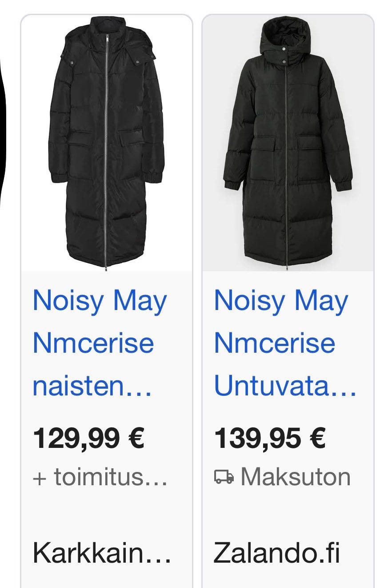Click "Noisy May" in the 129,99 € card title

(x=100, y=301)
